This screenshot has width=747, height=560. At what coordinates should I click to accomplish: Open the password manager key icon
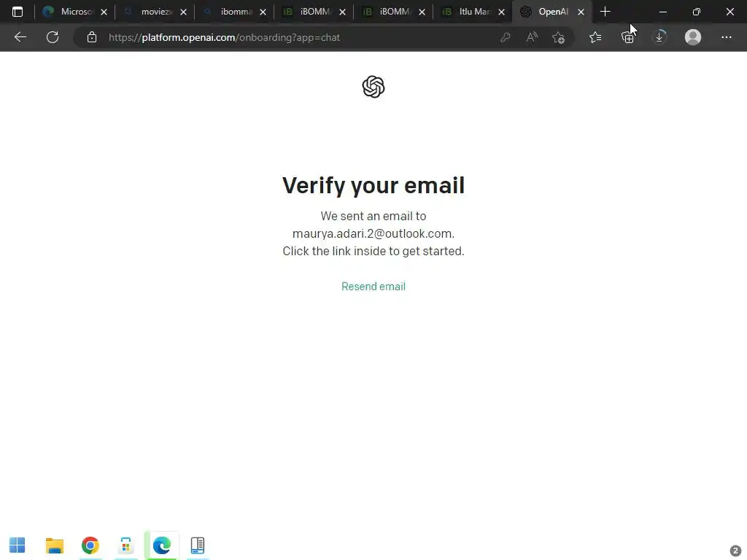pyautogui.click(x=506, y=37)
